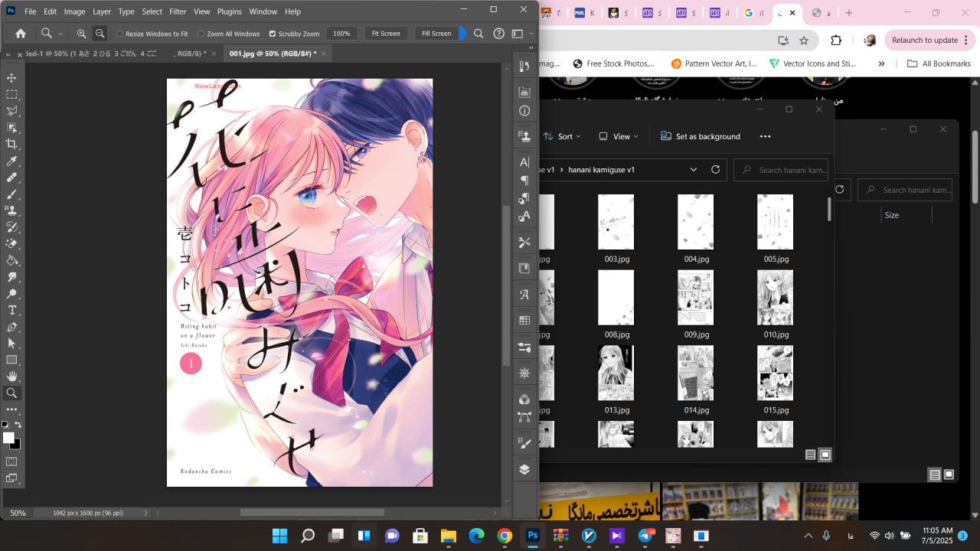
Task: Uncheck the Scrubby Zoom checkbox
Action: click(273, 34)
